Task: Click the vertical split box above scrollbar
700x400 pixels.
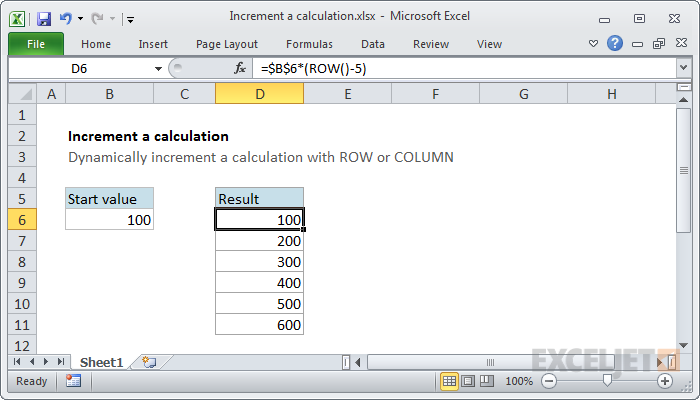Action: (x=683, y=87)
